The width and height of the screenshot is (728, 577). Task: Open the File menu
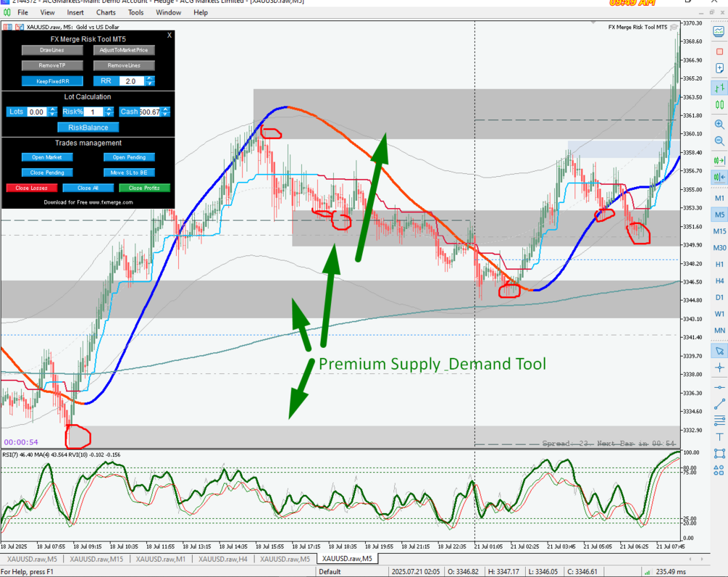click(22, 12)
